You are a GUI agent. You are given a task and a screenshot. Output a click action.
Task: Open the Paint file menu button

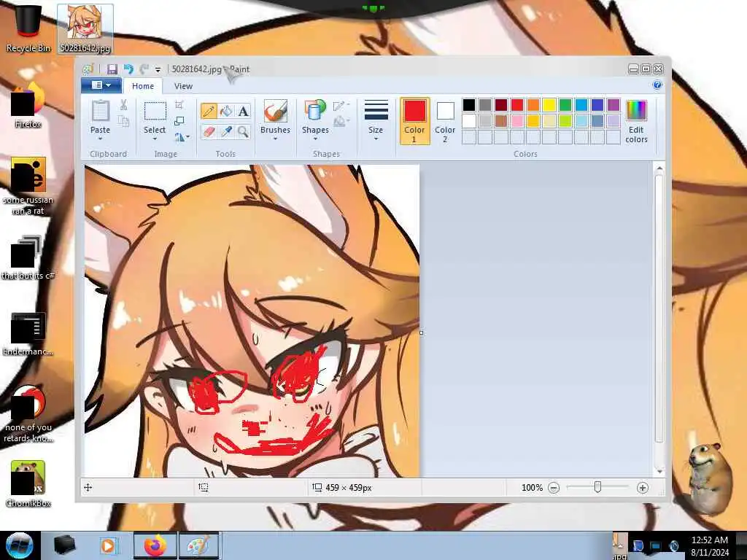(x=102, y=85)
